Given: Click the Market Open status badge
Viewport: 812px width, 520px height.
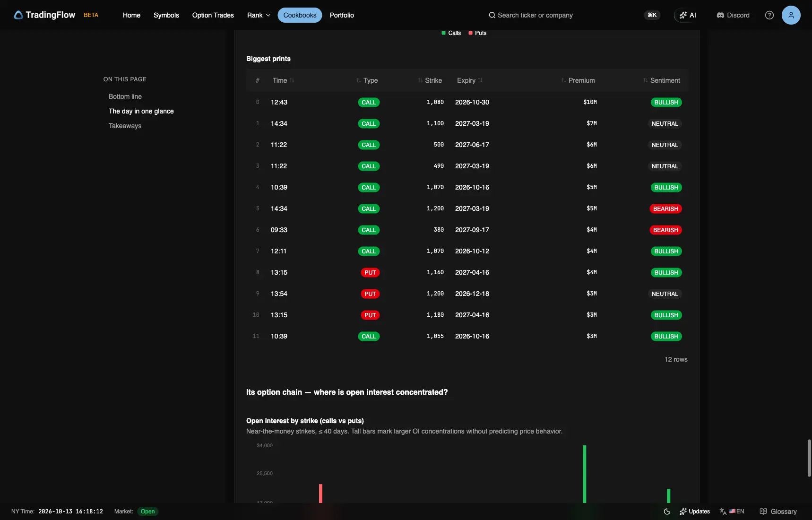Looking at the screenshot, I should click(x=147, y=511).
